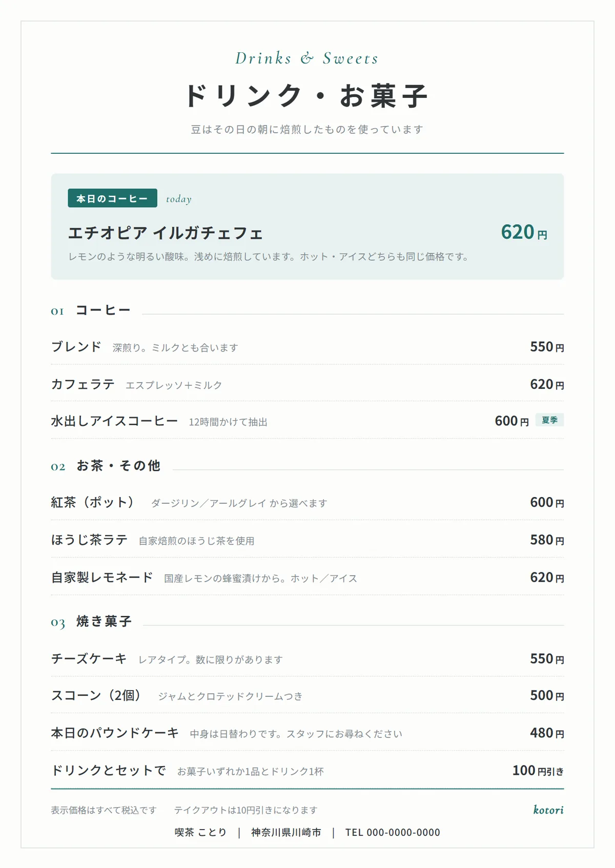615x868 pixels.
Task: Select スコーン（2個） item name
Action: click(96, 695)
